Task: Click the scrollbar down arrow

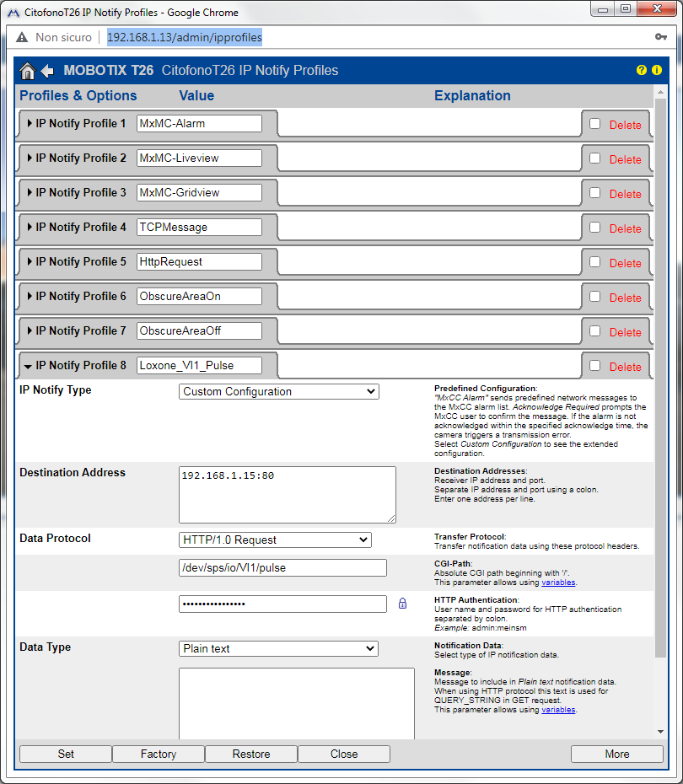Action: click(x=660, y=732)
